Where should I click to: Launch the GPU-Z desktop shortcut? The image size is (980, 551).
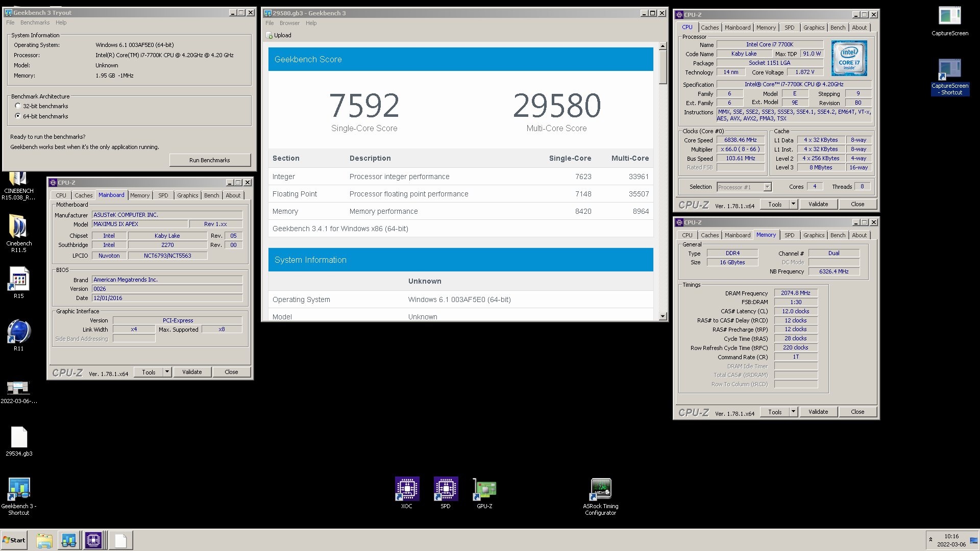coord(484,493)
